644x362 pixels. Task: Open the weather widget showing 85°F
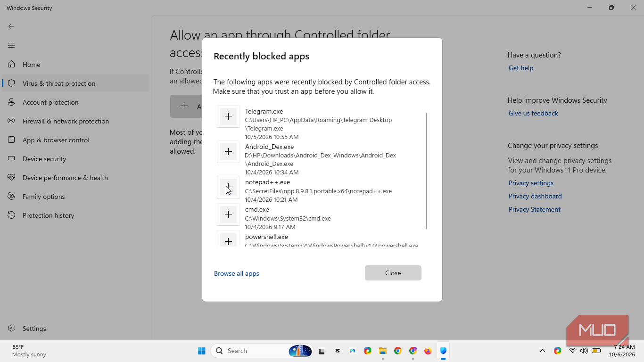pyautogui.click(x=29, y=351)
